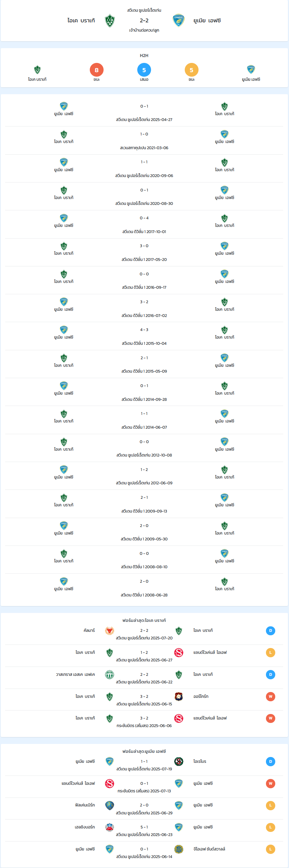Click the ยูเมีย เอฟซี logo beside the 2-2 score
The width and height of the screenshot is (289, 868).
coord(179,20)
